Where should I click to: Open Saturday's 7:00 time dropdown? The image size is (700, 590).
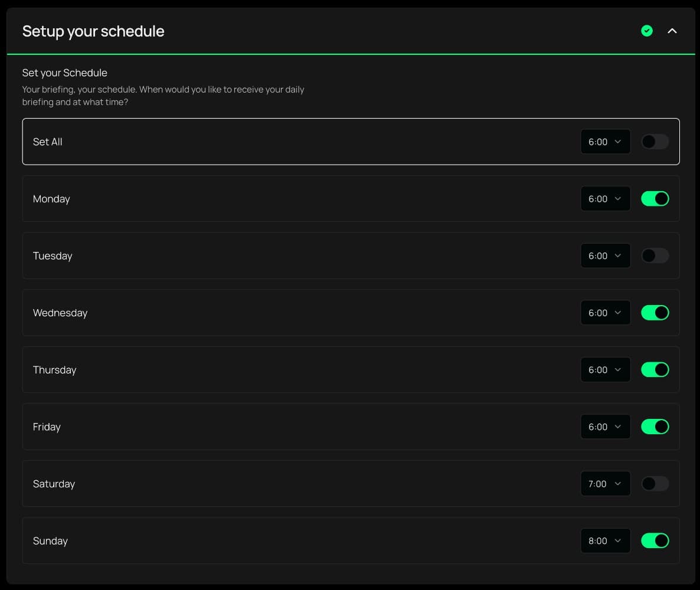point(606,484)
